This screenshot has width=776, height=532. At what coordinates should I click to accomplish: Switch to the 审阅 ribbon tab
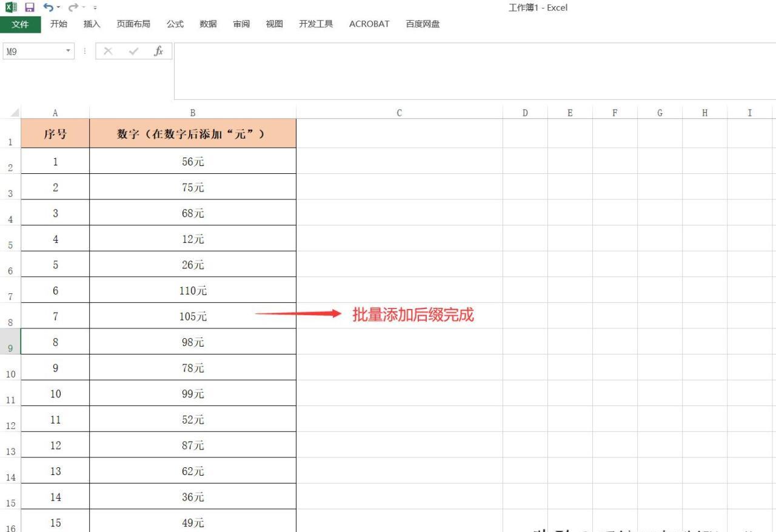point(241,24)
